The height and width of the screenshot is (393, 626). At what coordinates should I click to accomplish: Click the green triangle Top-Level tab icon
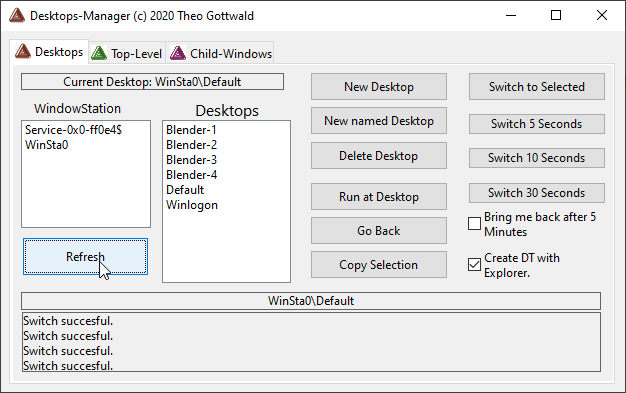99,53
